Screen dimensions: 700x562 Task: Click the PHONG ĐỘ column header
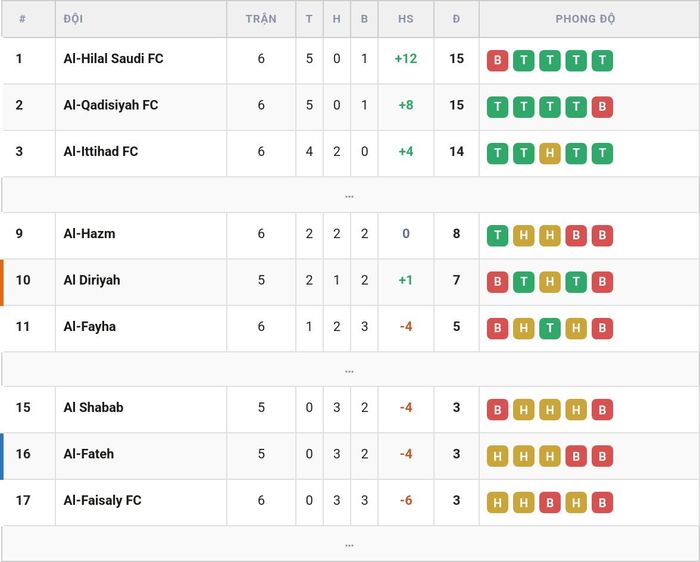(585, 19)
